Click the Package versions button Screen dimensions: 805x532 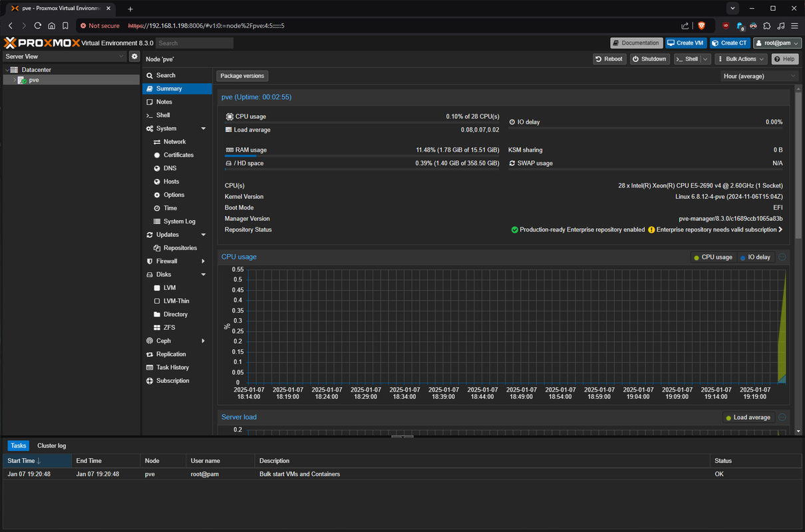(x=242, y=76)
